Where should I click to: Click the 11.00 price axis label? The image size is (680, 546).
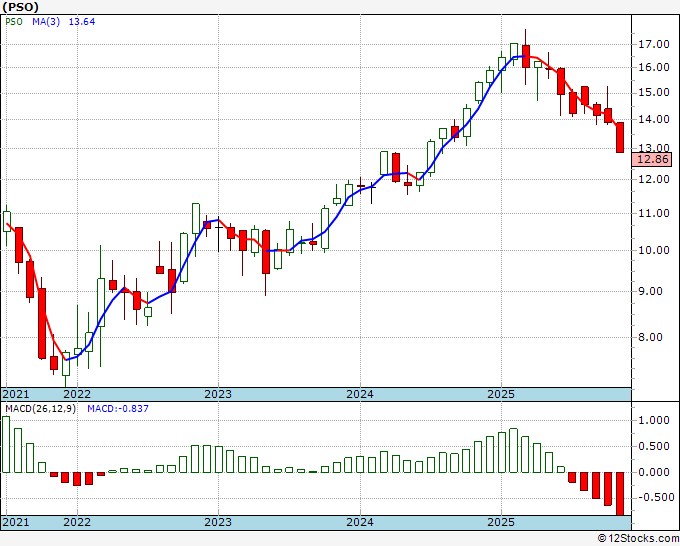coord(654,213)
